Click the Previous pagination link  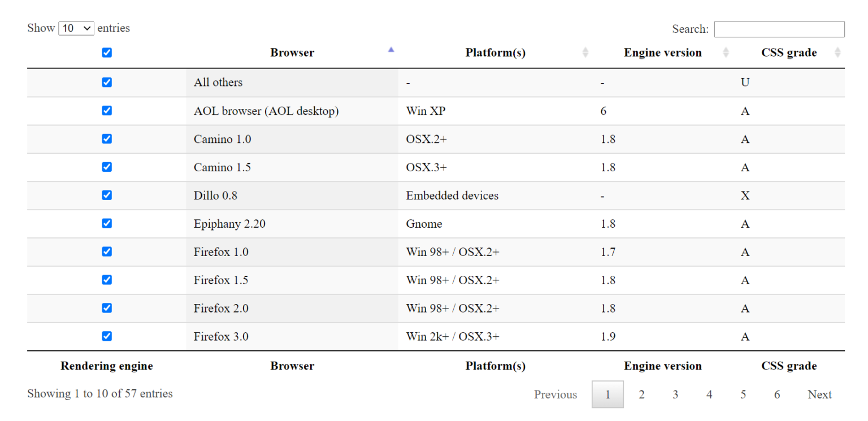click(555, 394)
